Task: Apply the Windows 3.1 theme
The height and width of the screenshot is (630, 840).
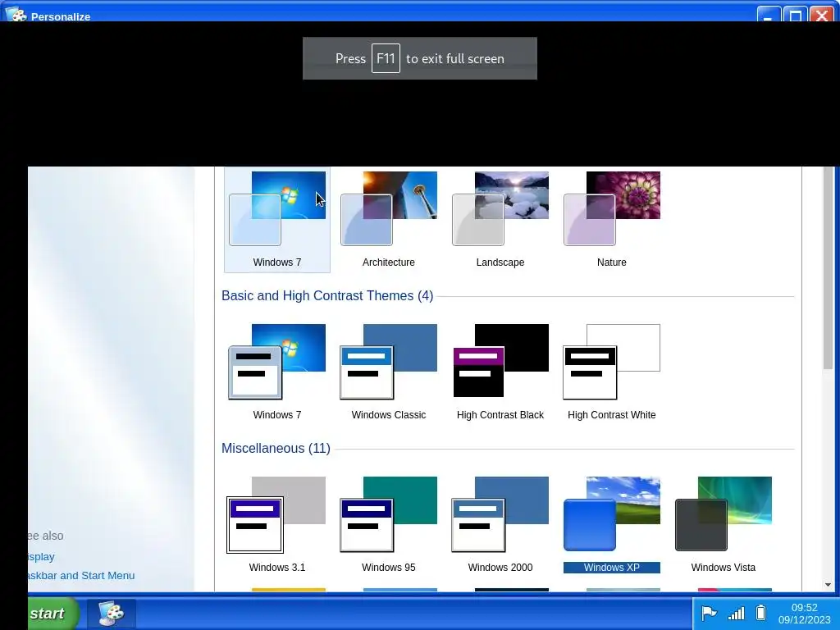Action: click(x=277, y=525)
